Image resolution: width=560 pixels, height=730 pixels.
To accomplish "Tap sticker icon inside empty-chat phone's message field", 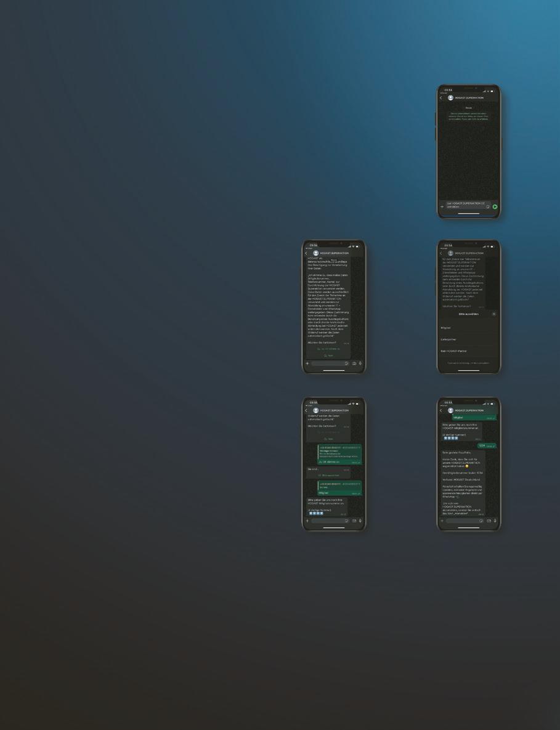I will coord(488,207).
